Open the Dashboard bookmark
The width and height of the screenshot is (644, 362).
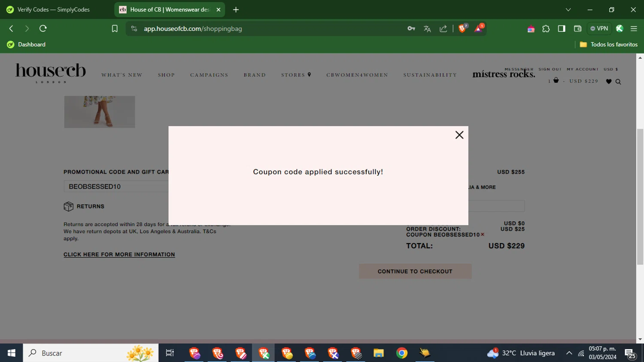26,45
